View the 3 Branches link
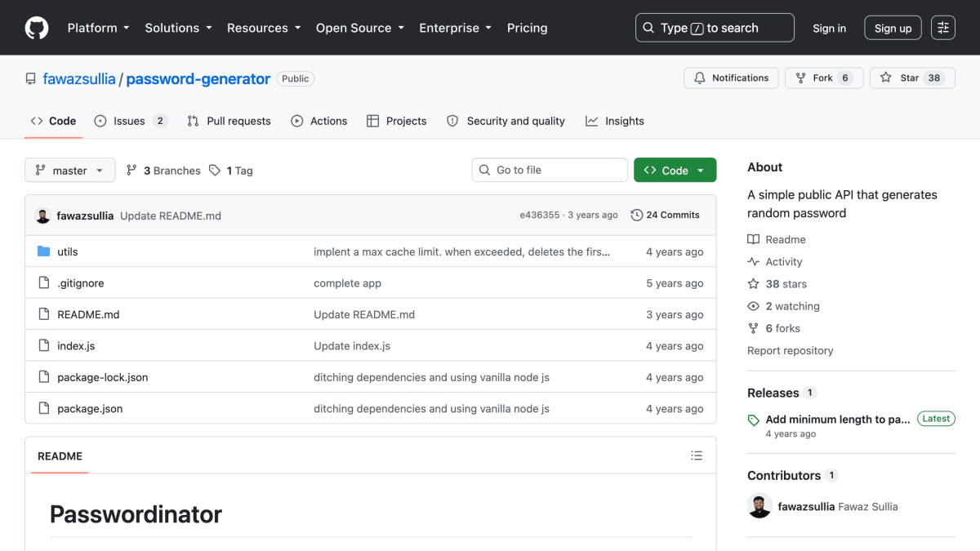The image size is (980, 551). coord(163,171)
